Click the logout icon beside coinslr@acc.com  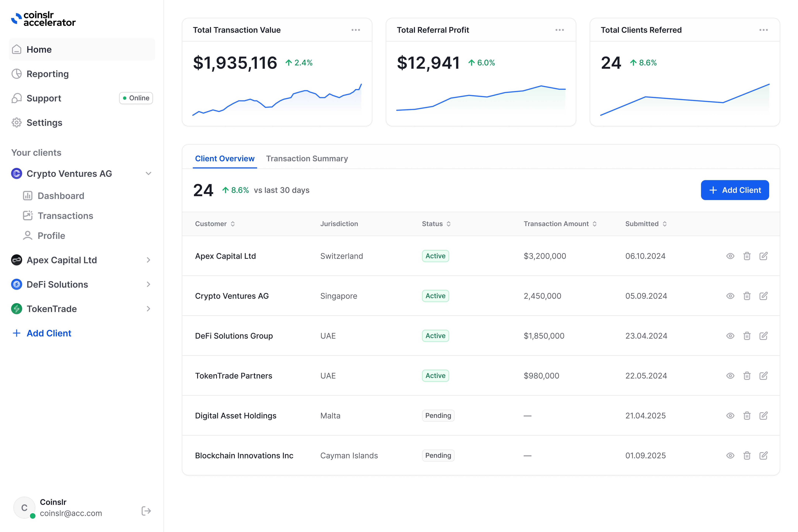[146, 511]
